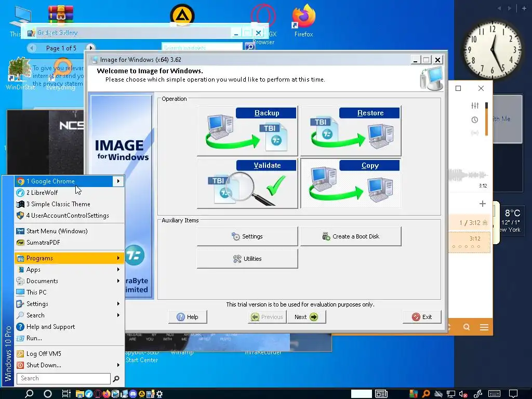The image size is (532, 399).
Task: Open Discord from taskbar
Action: 133,394
